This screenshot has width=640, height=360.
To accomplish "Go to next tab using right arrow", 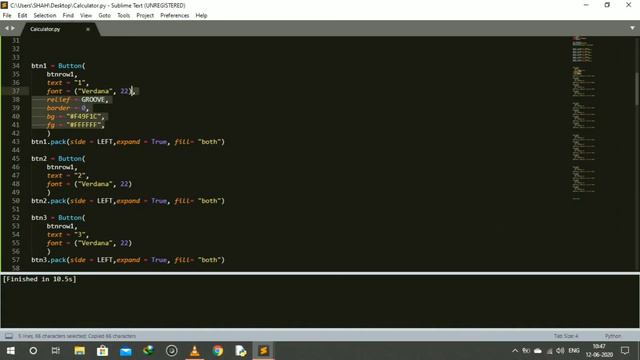I will [x=13, y=28].
